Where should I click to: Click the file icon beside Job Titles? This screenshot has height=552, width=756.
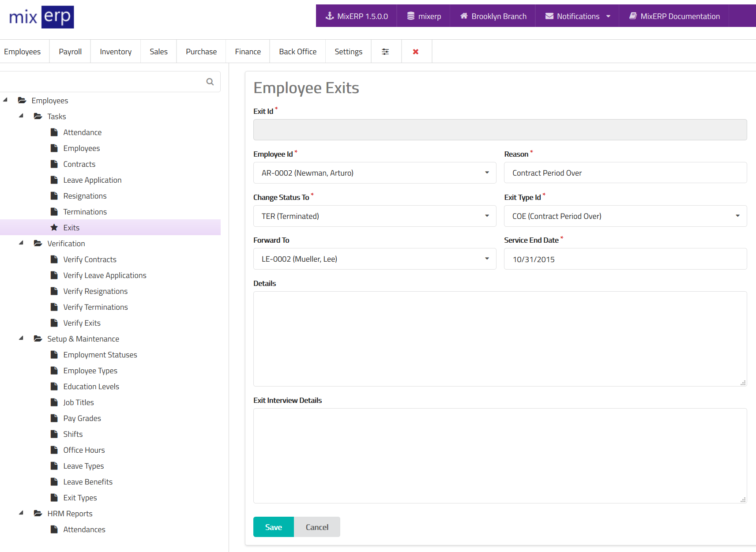54,402
